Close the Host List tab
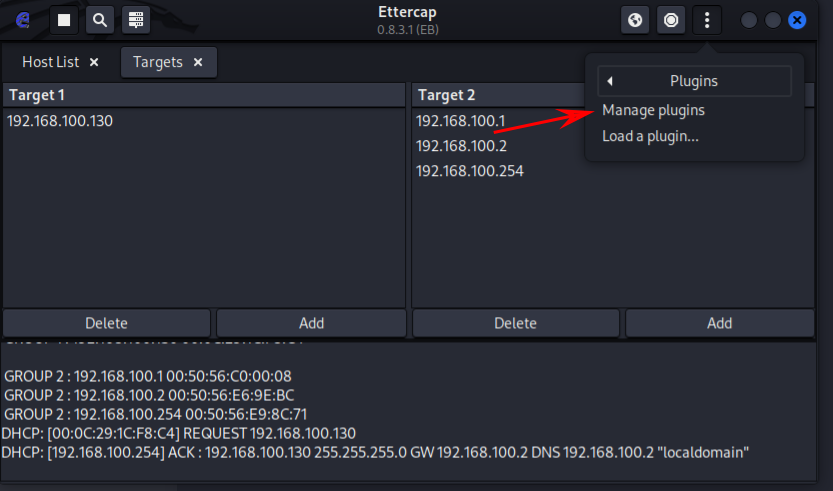The image size is (833, 491). pyautogui.click(x=94, y=62)
